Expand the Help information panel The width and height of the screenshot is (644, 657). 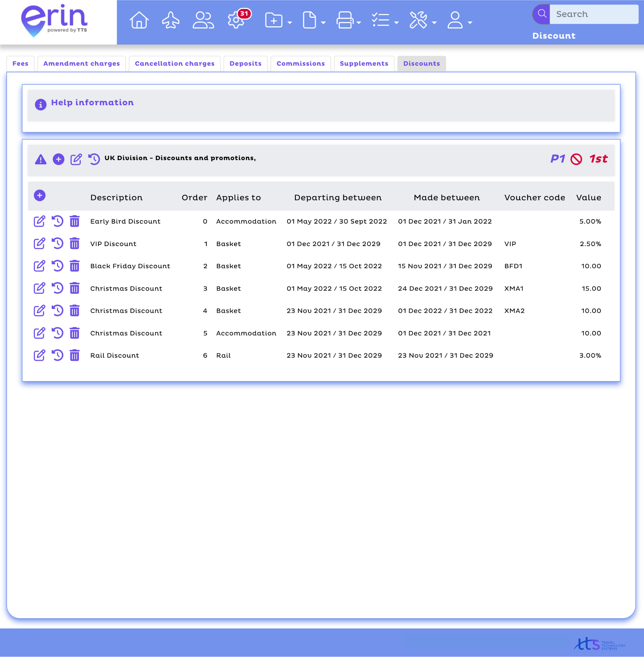click(x=92, y=103)
